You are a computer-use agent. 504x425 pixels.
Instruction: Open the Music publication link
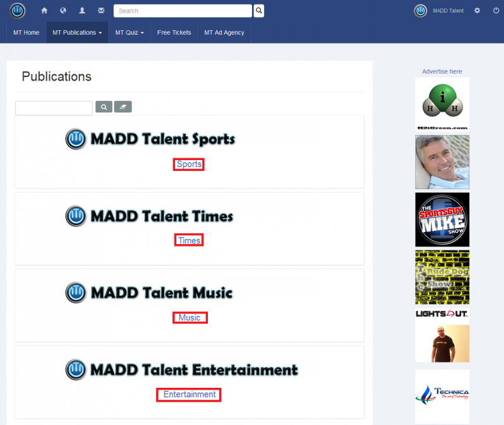pos(190,318)
